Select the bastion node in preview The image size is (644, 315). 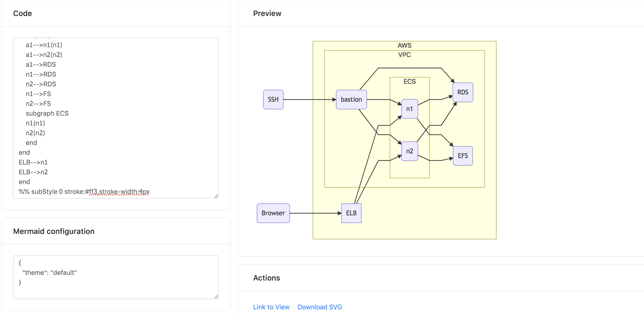pyautogui.click(x=351, y=99)
